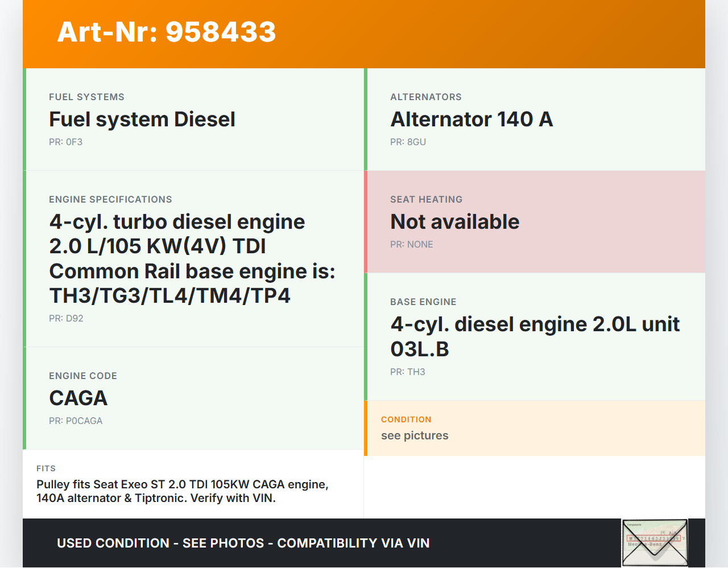Click the Used Condition footer banner text
The width and height of the screenshot is (728, 568).
click(243, 544)
